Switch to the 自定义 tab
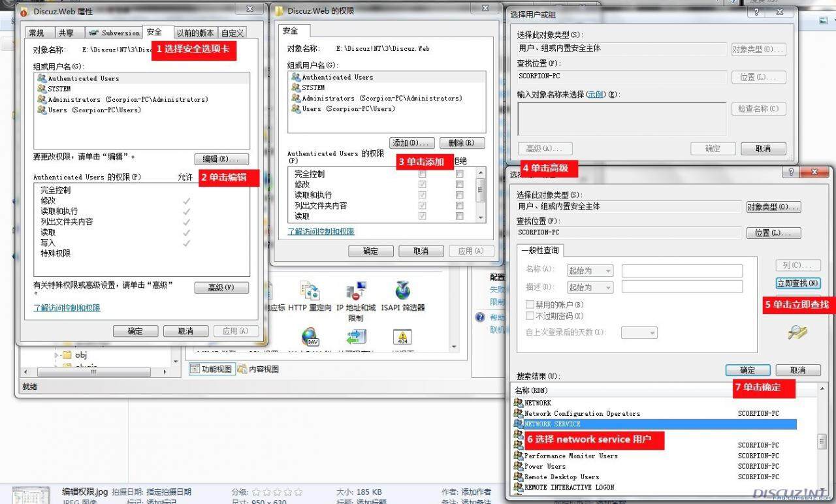The width and height of the screenshot is (836, 504). (232, 33)
